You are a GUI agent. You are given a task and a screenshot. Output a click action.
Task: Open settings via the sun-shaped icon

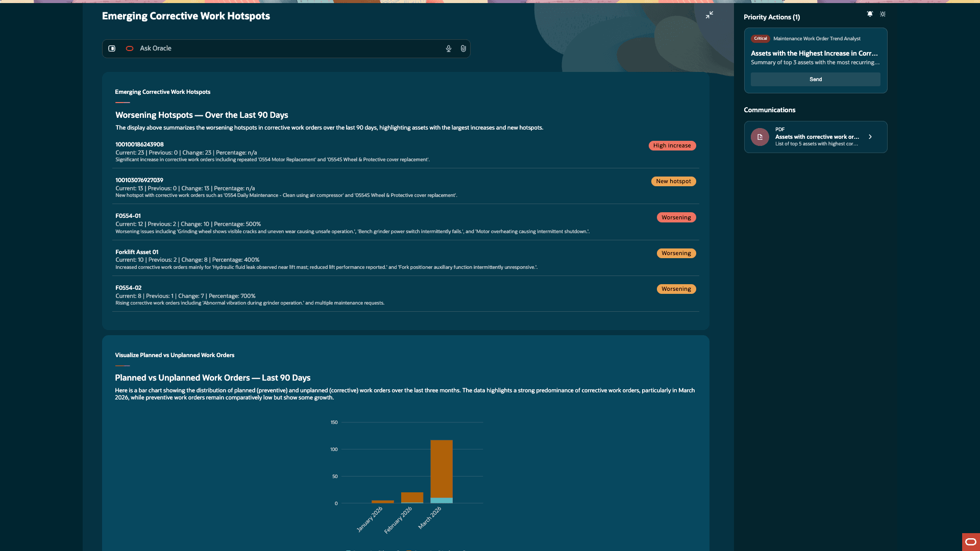(x=883, y=14)
